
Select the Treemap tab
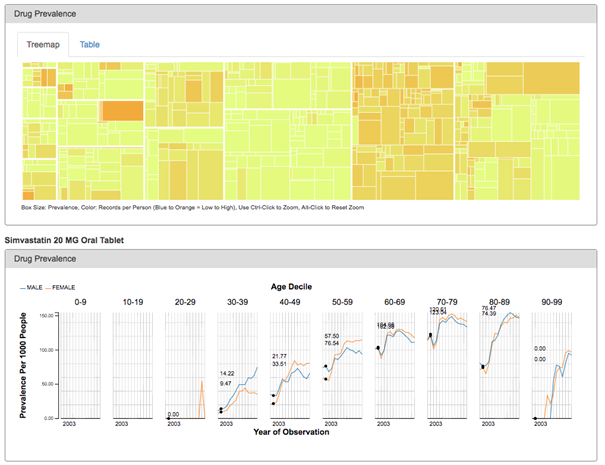(x=43, y=44)
